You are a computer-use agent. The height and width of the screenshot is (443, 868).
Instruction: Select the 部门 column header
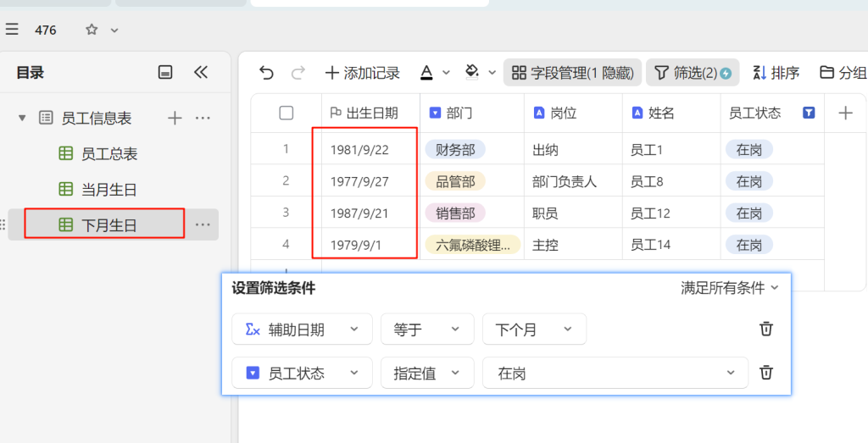coord(472,114)
